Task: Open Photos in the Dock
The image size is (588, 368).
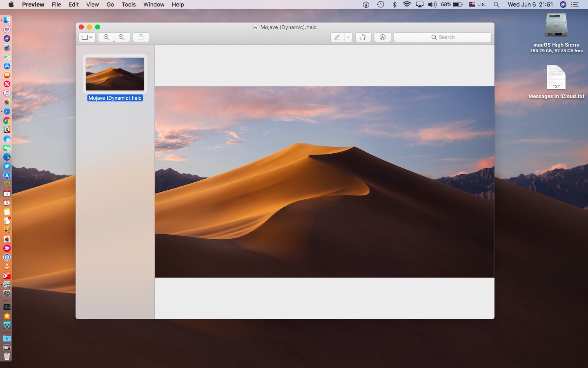Action: [x=7, y=102]
